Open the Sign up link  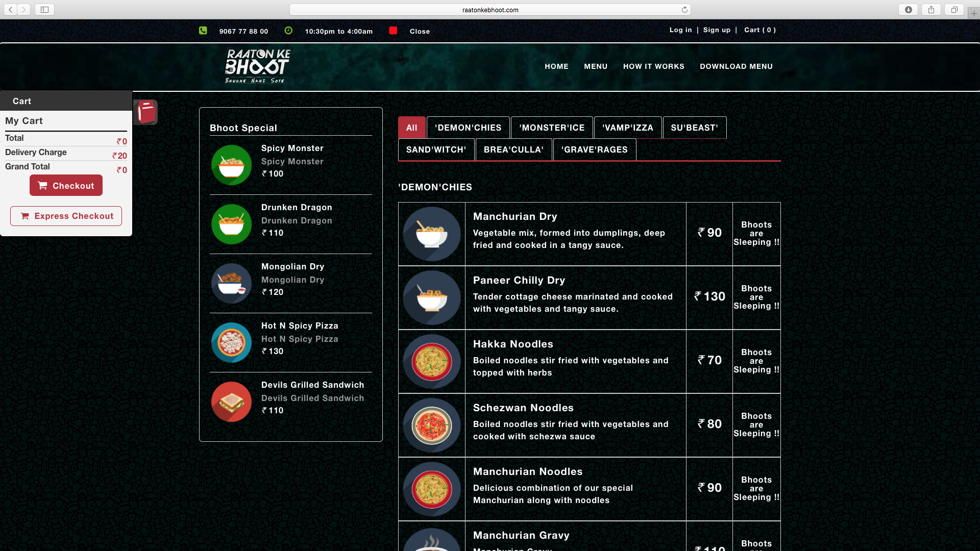717,30
